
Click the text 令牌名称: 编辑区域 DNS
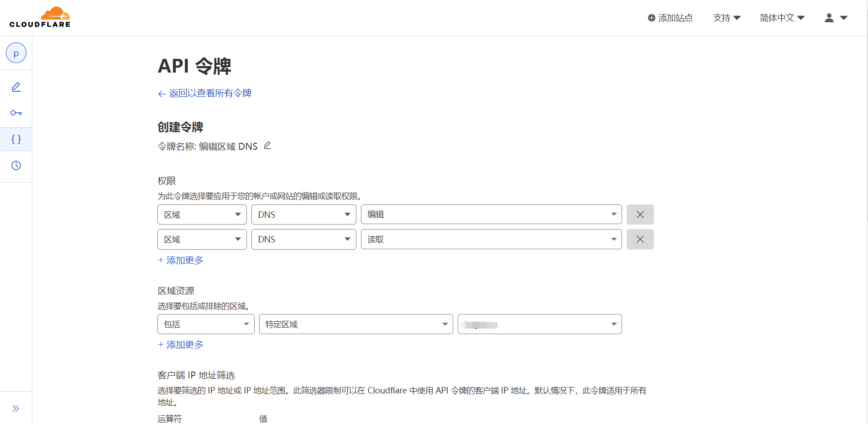click(x=208, y=146)
